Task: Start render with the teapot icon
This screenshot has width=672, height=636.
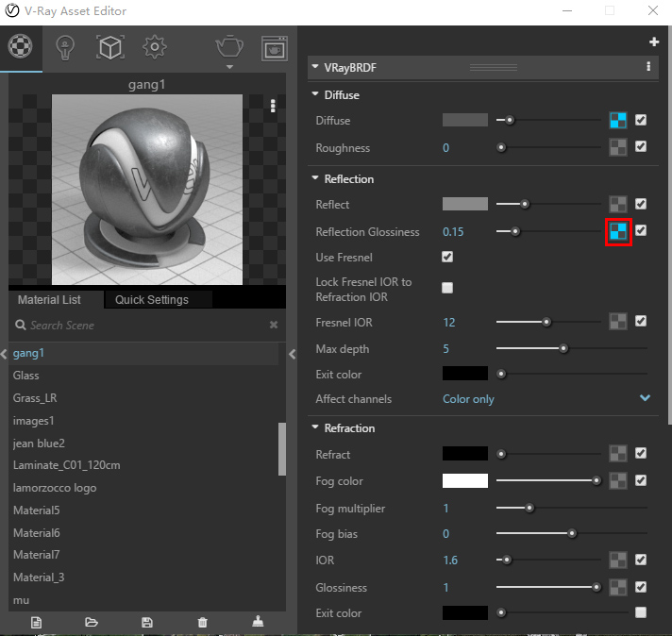Action: point(229,46)
